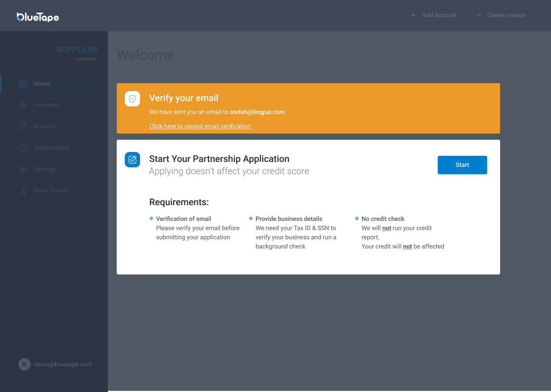Click the N user avatar circle
551x392 pixels.
click(x=24, y=364)
